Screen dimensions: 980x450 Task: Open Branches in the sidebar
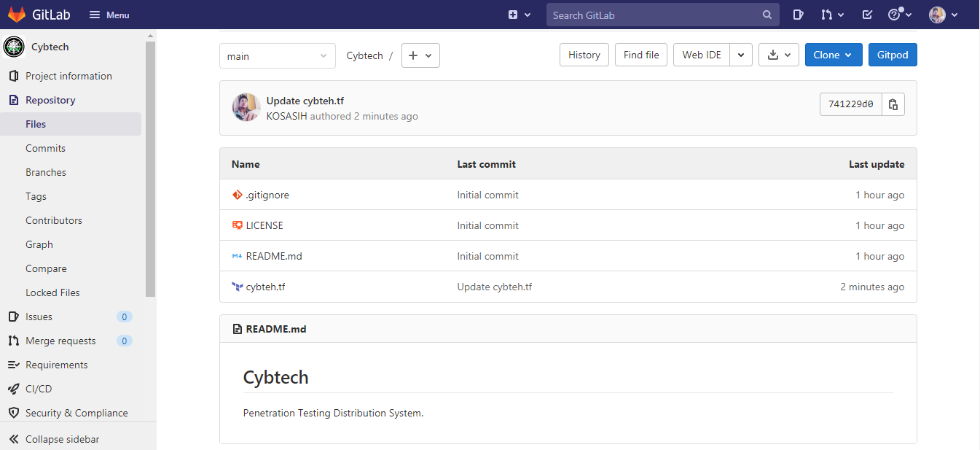(x=46, y=172)
